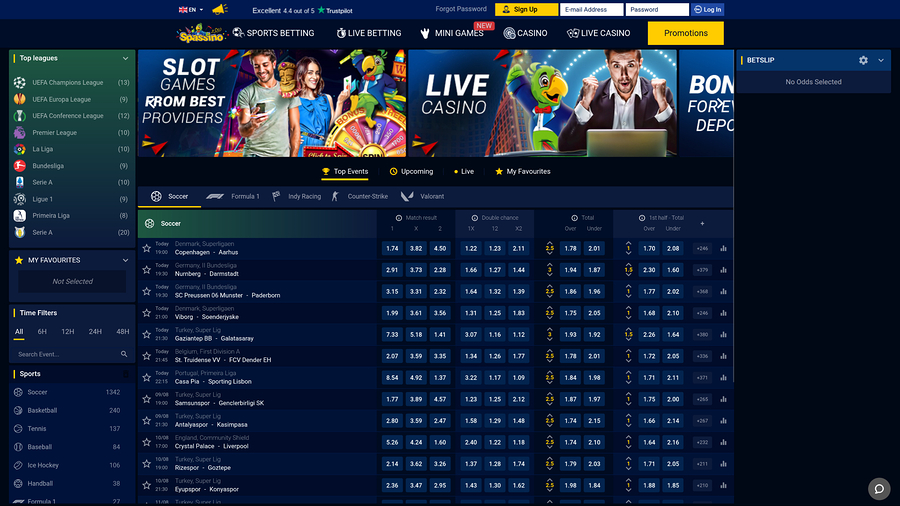Image resolution: width=900 pixels, height=506 pixels.
Task: Click the Sign Up button
Action: pyautogui.click(x=526, y=9)
